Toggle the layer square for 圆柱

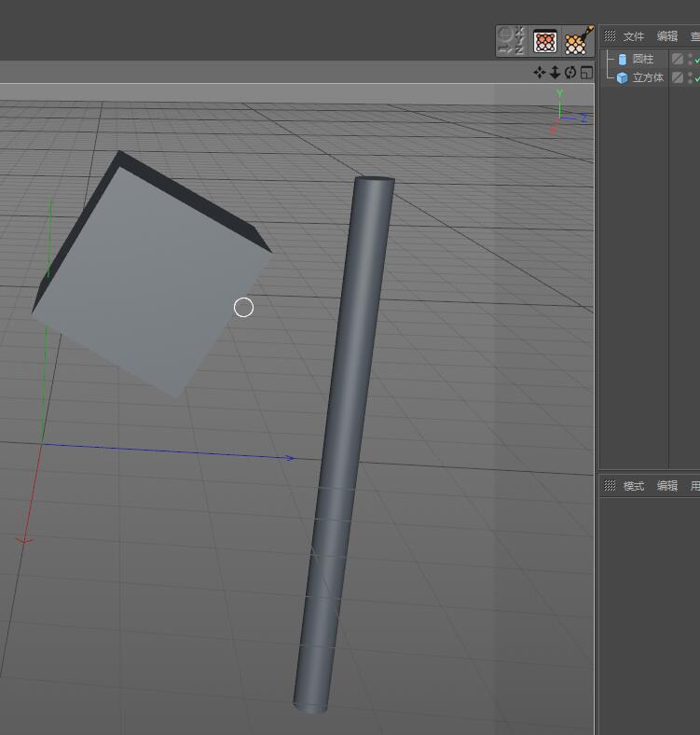tap(678, 59)
